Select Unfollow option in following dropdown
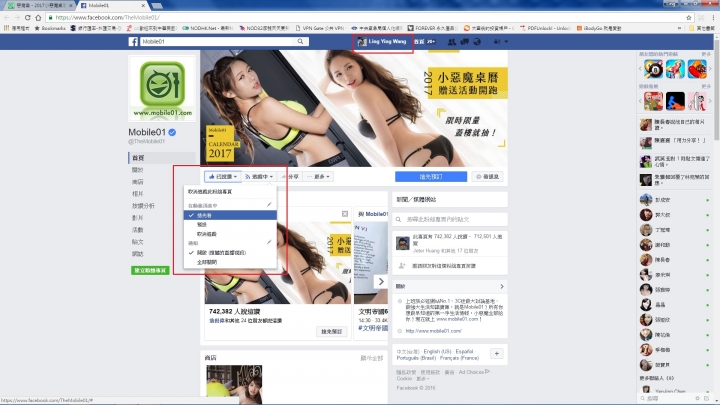720x405 pixels. (230, 234)
